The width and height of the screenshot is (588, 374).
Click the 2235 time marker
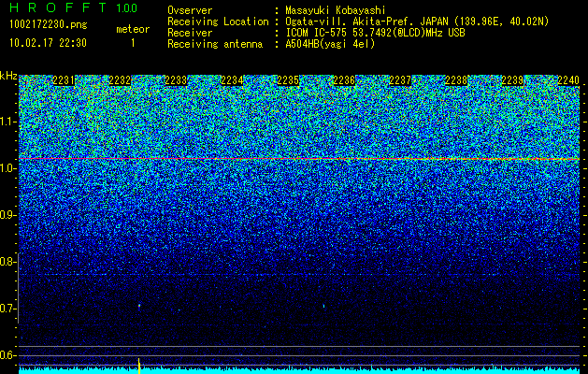(x=288, y=80)
